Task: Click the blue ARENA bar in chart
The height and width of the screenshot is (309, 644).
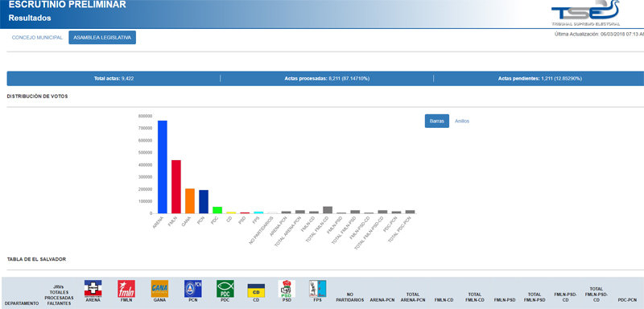Action: pos(163,167)
